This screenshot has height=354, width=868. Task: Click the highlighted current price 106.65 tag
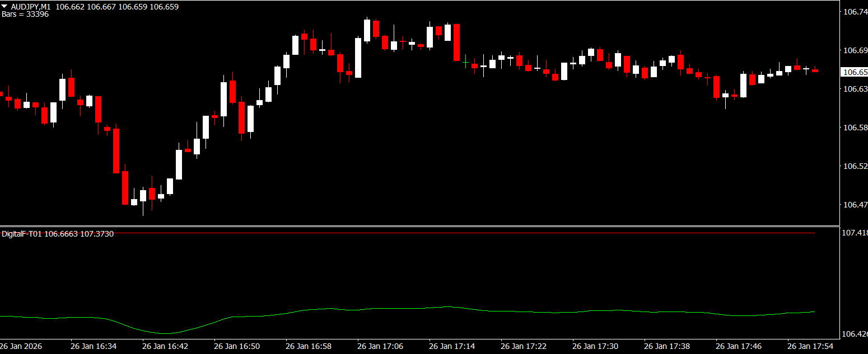click(854, 72)
